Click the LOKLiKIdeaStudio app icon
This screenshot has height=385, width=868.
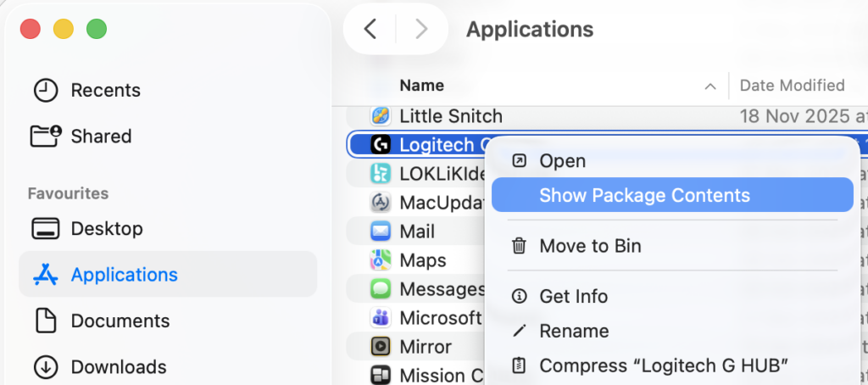coord(381,174)
